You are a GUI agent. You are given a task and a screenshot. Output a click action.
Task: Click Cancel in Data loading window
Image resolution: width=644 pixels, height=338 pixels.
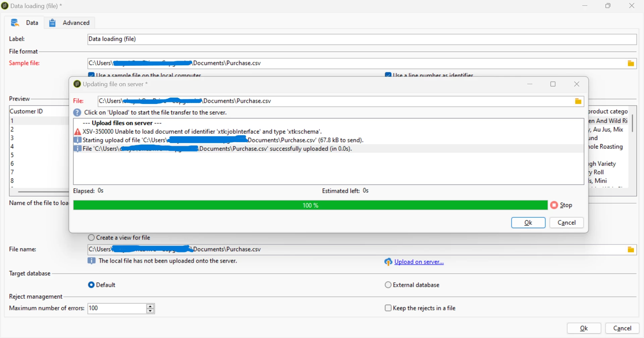point(622,328)
